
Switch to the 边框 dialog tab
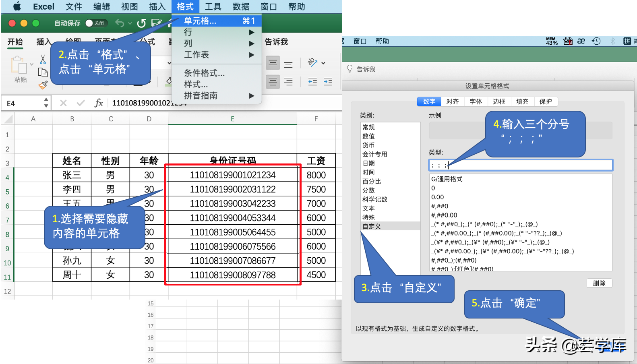tap(499, 101)
